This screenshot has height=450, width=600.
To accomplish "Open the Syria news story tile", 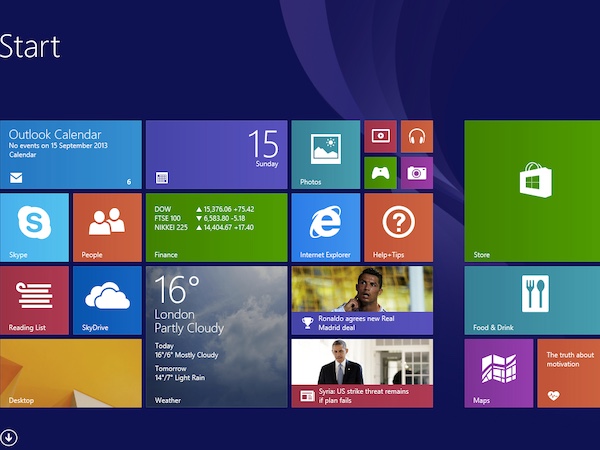I will click(362, 373).
